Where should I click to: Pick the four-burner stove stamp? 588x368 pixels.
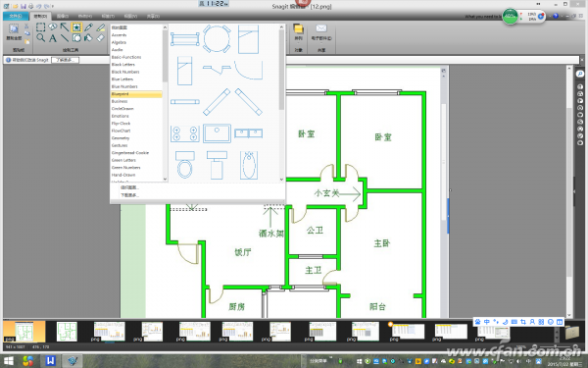(x=185, y=133)
